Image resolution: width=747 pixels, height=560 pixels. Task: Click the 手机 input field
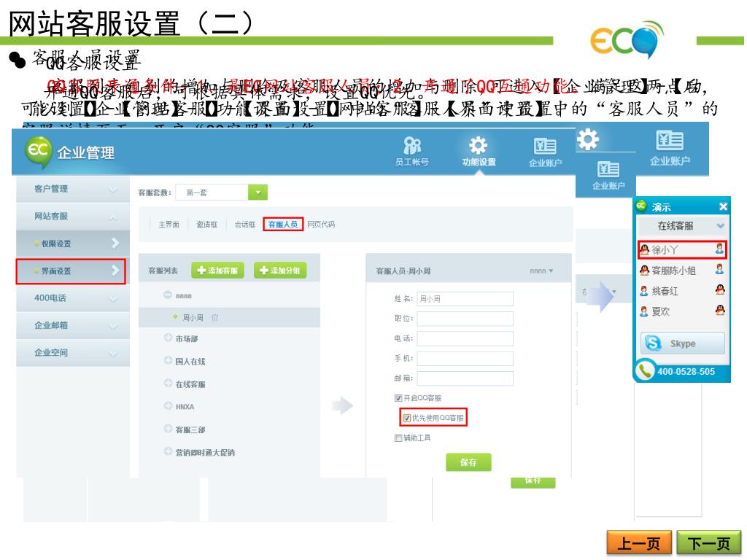(465, 359)
